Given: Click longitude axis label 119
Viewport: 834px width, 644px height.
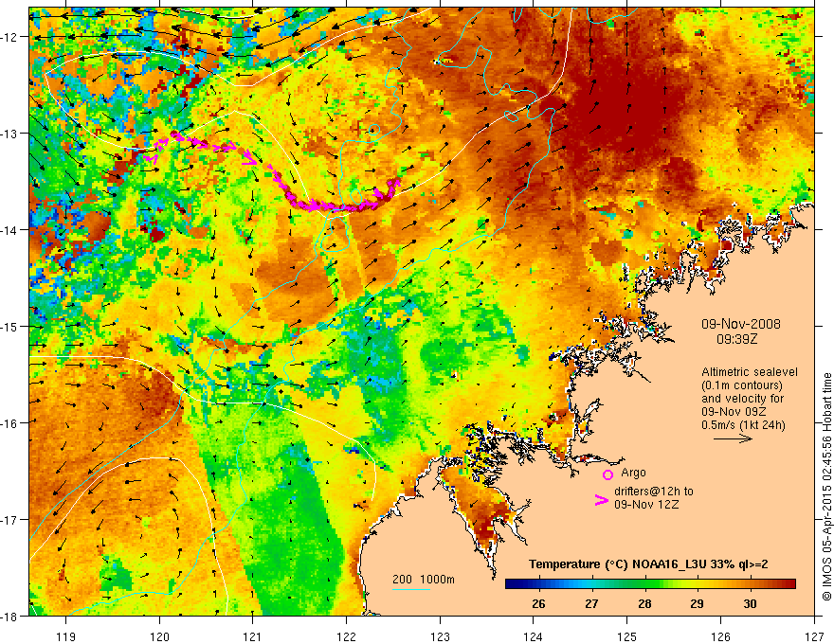Looking at the screenshot, I should 66,636.
